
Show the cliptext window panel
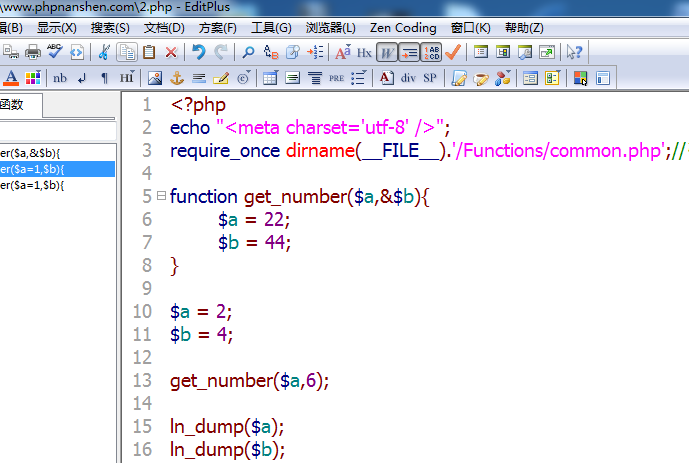click(481, 52)
